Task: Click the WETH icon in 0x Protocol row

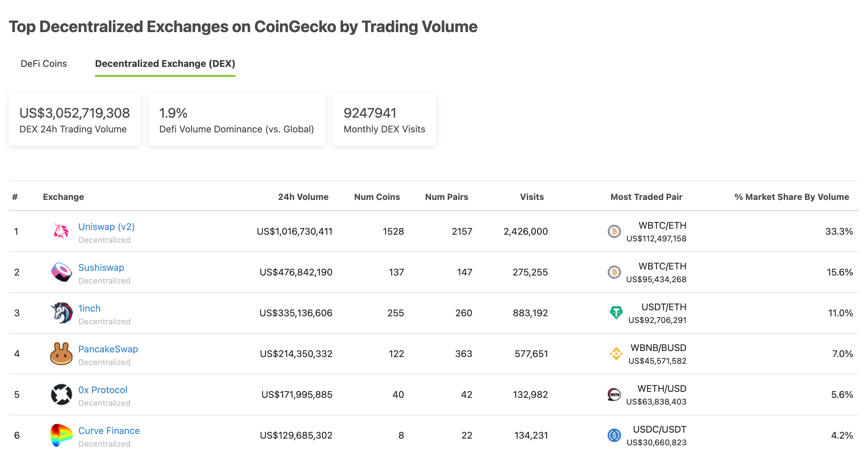Action: [x=614, y=394]
